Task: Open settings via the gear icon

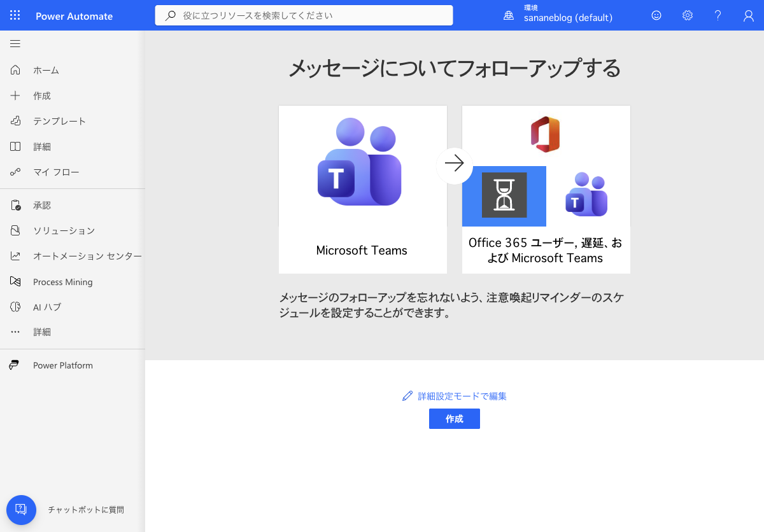Action: [x=688, y=16]
